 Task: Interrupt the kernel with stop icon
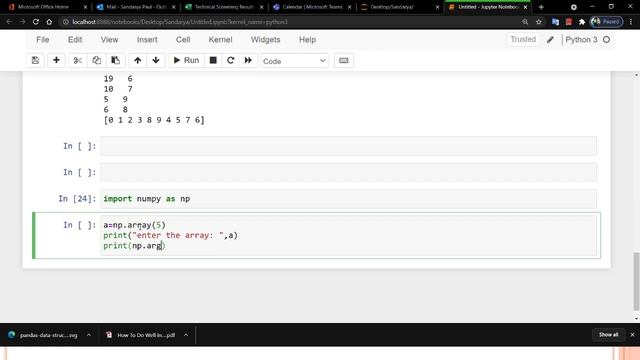[x=213, y=60]
